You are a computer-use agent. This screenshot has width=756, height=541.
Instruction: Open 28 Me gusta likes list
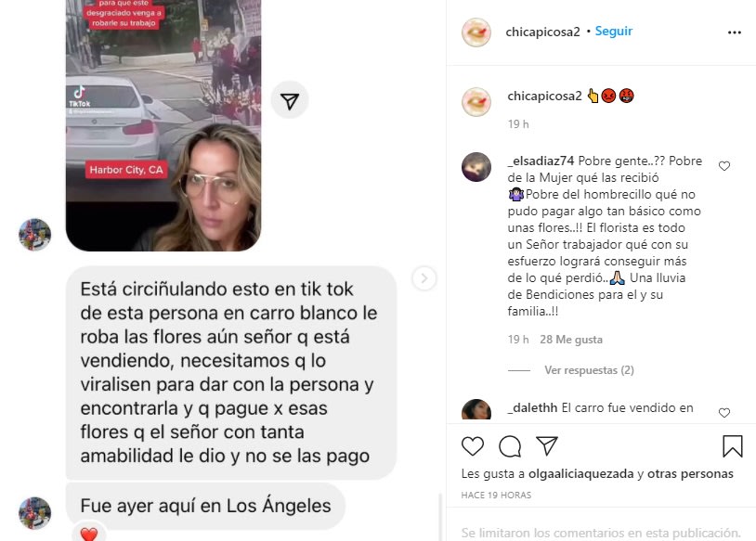tap(571, 340)
